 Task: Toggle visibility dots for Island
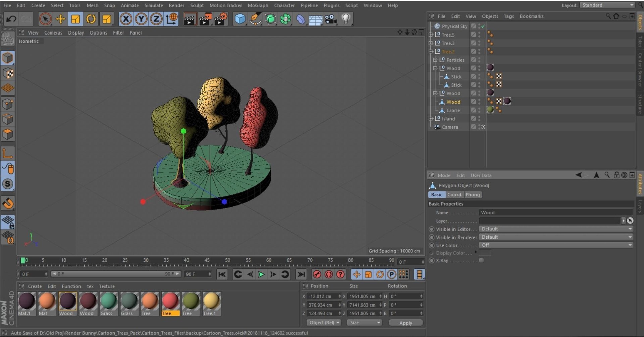pyautogui.click(x=479, y=119)
